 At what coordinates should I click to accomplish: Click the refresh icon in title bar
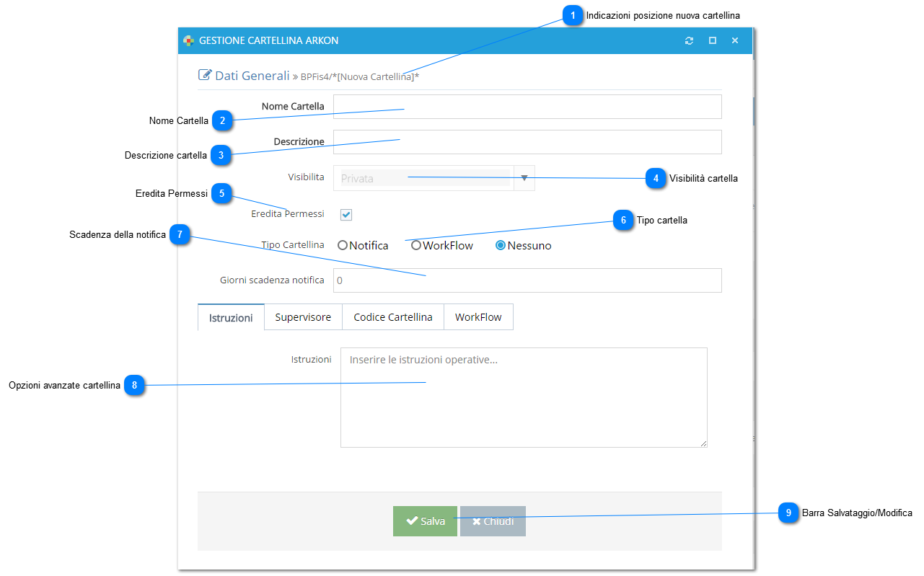point(689,41)
